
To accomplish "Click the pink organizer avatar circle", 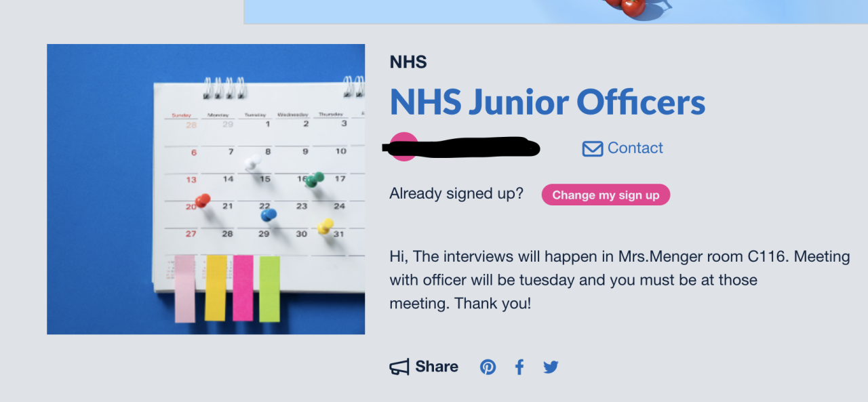I will tap(403, 148).
